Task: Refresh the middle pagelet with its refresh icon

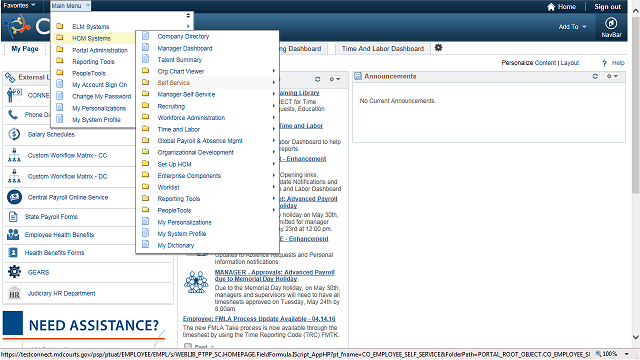Action: point(318,79)
